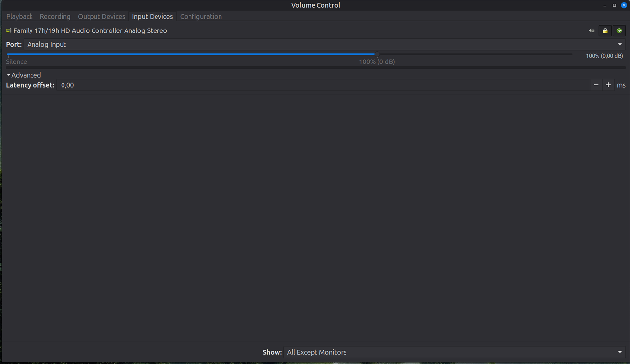Open the Configuration tab
The height and width of the screenshot is (364, 630).
201,16
